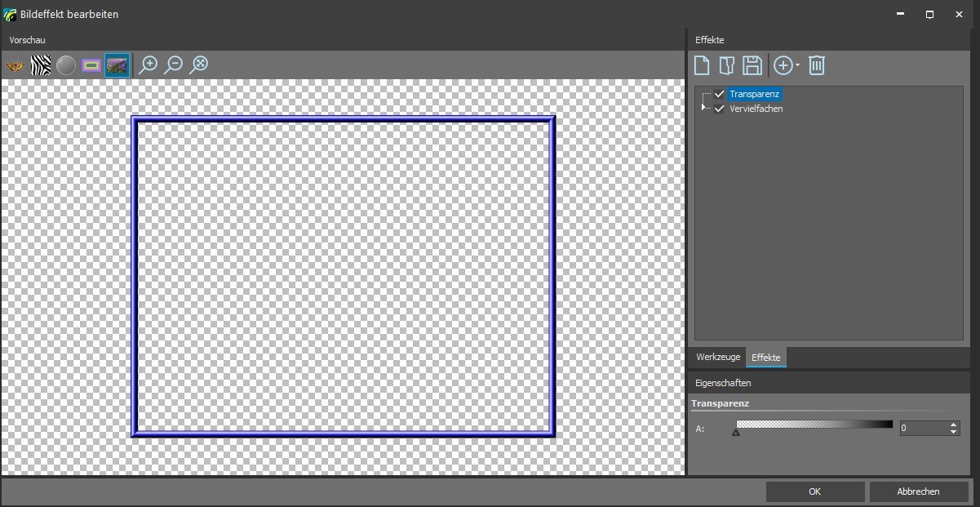Uncheck the Transparenz effect checkbox

pos(719,94)
